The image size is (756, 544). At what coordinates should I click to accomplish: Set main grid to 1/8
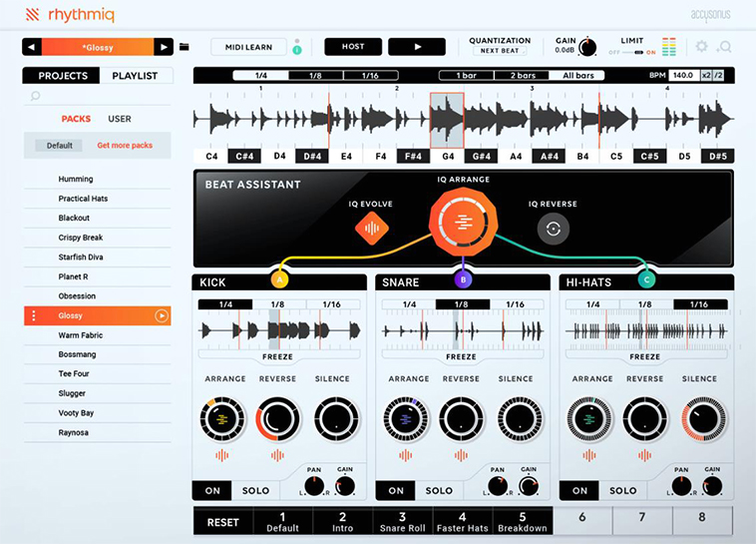(x=316, y=75)
